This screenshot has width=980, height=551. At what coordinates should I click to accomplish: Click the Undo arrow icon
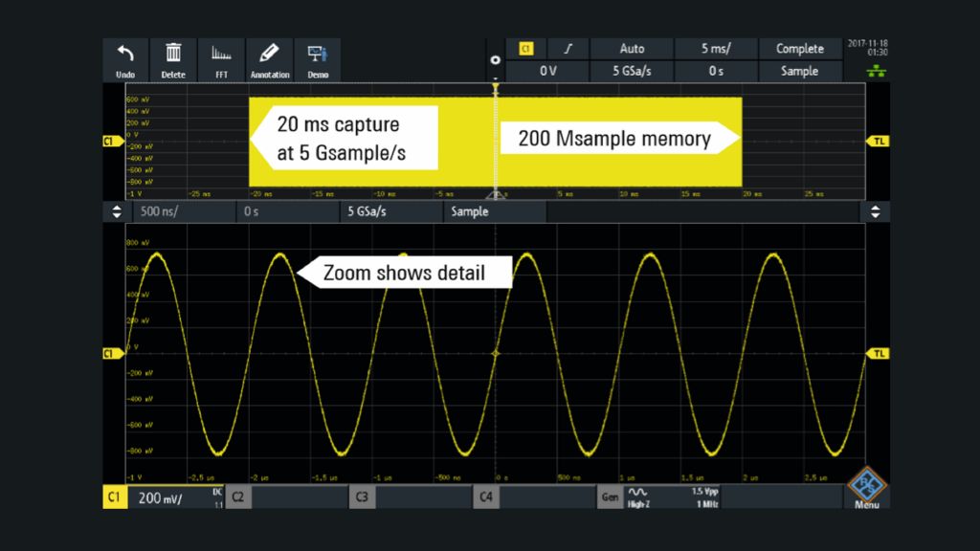[125, 55]
